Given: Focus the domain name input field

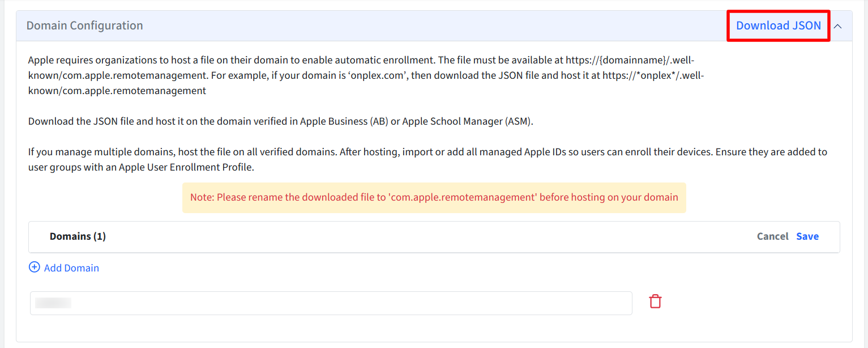Looking at the screenshot, I should [331, 303].
